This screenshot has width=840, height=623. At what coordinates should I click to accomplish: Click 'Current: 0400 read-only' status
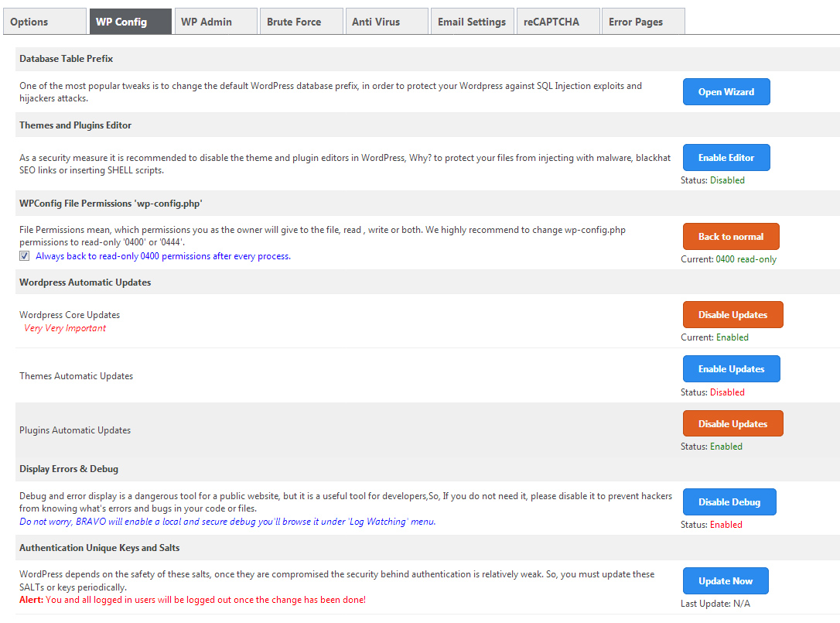729,259
